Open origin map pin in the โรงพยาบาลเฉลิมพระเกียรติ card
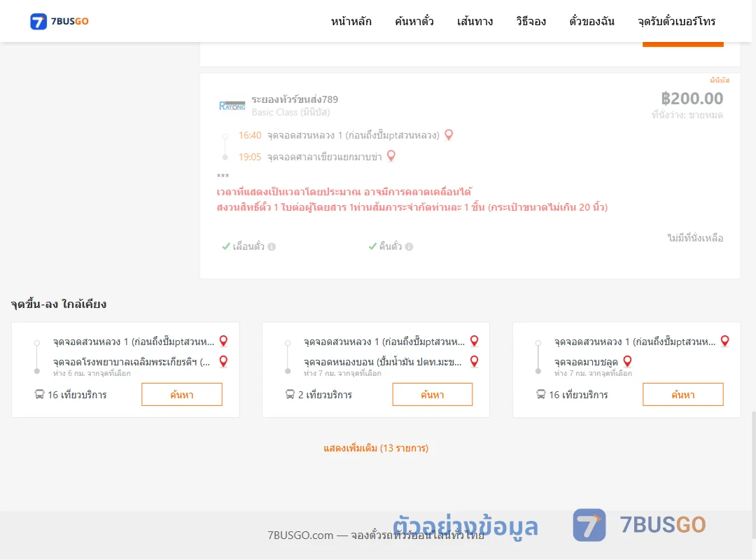 [224, 341]
